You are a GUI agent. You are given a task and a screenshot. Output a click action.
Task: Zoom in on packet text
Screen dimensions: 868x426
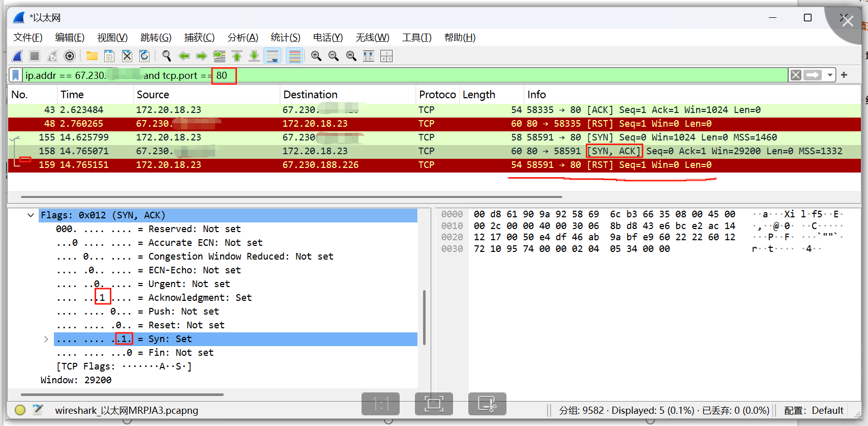click(x=316, y=56)
